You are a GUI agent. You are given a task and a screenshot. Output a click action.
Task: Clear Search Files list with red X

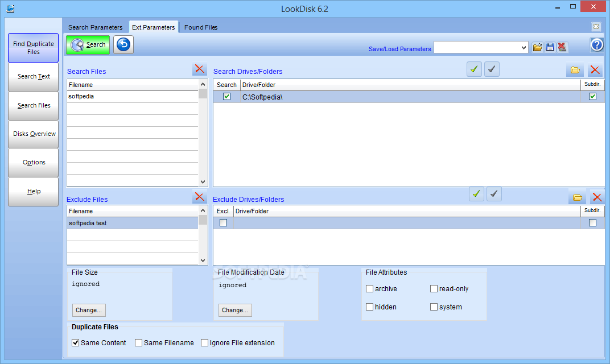pos(200,69)
